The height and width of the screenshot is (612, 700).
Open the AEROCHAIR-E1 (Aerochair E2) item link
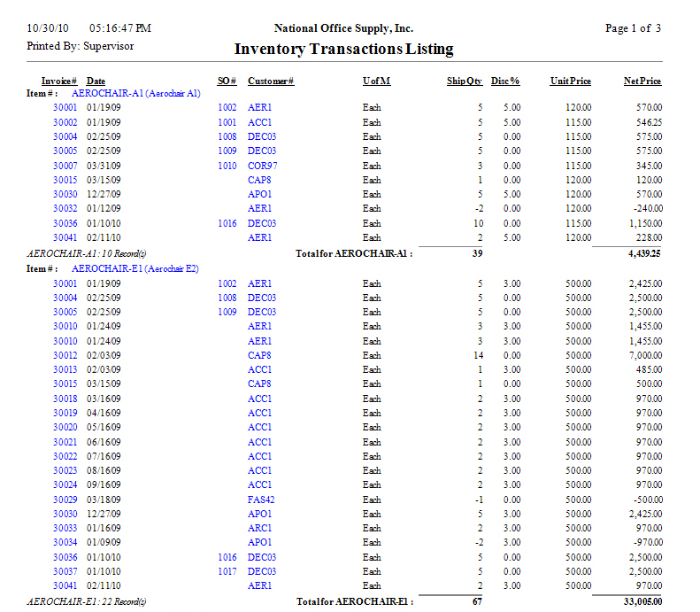(135, 268)
